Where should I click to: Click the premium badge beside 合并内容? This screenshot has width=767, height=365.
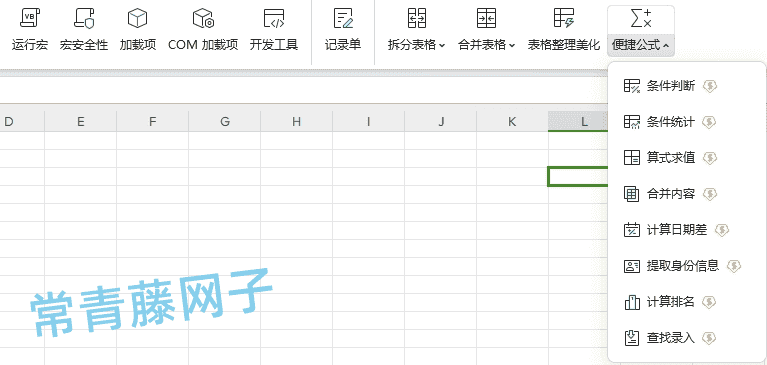pos(710,194)
